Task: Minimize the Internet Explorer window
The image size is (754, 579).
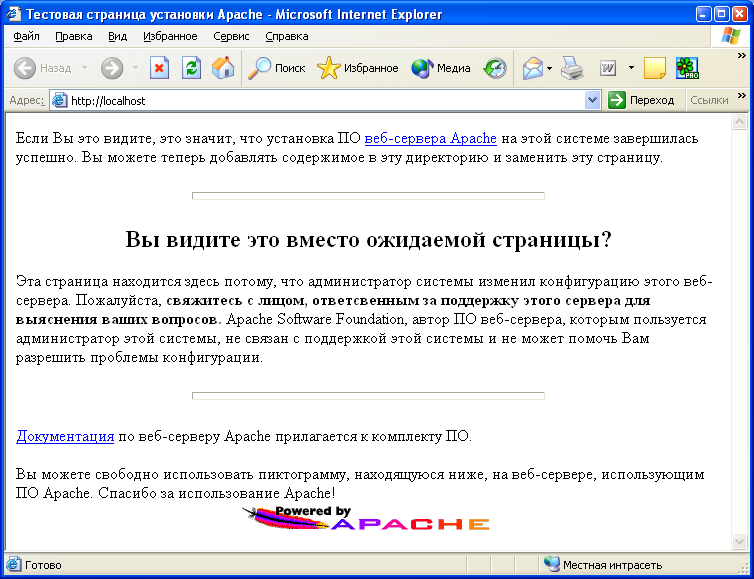Action: tap(704, 14)
